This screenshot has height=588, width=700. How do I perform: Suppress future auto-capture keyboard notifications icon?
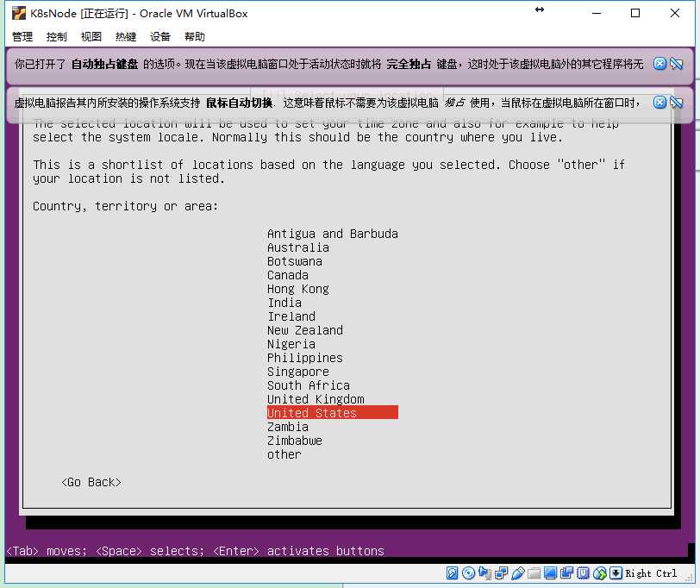pos(677,64)
